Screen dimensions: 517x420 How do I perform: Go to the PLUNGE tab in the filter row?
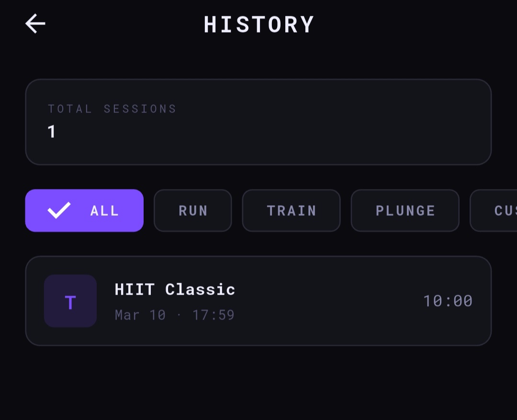coord(405,210)
